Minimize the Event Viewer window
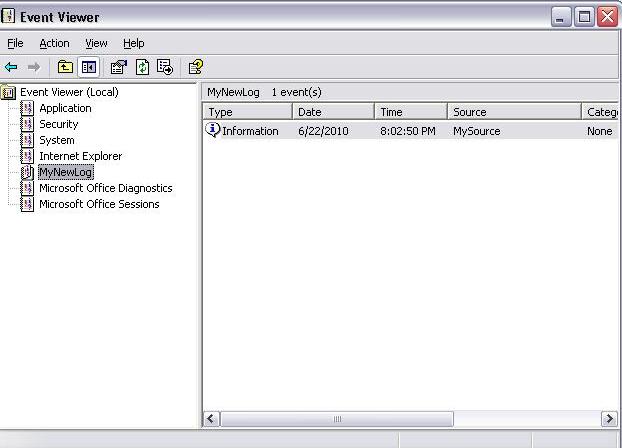 coord(561,17)
